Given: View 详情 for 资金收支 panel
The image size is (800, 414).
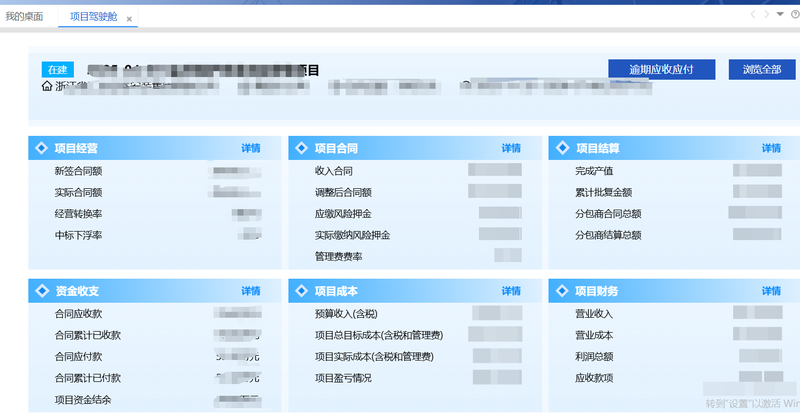Looking at the screenshot, I should 251,291.
